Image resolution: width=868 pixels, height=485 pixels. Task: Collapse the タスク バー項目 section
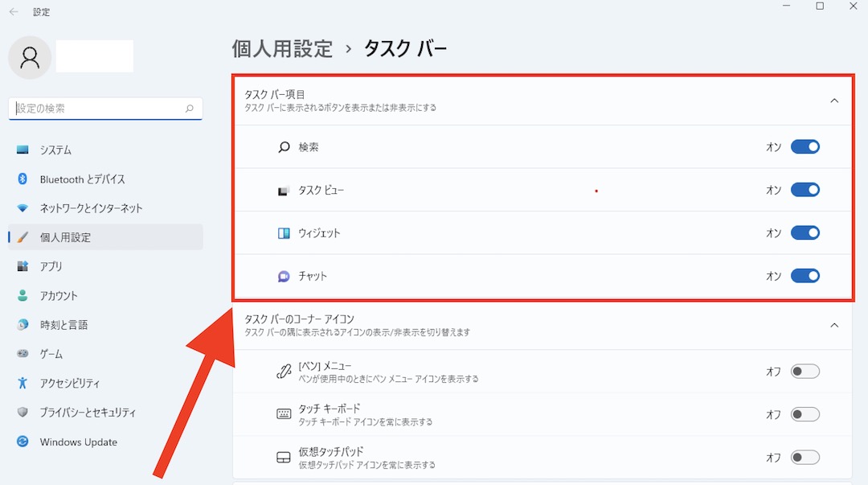coord(834,101)
